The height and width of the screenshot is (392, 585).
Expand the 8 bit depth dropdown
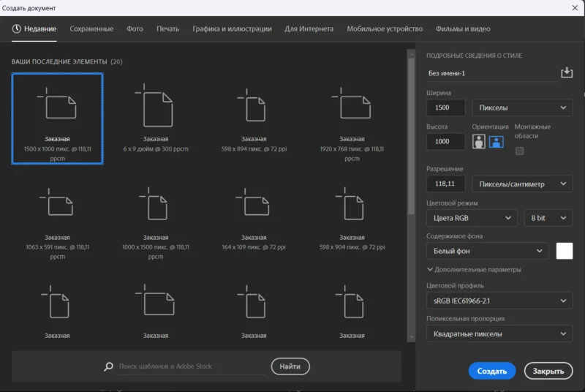(x=548, y=218)
